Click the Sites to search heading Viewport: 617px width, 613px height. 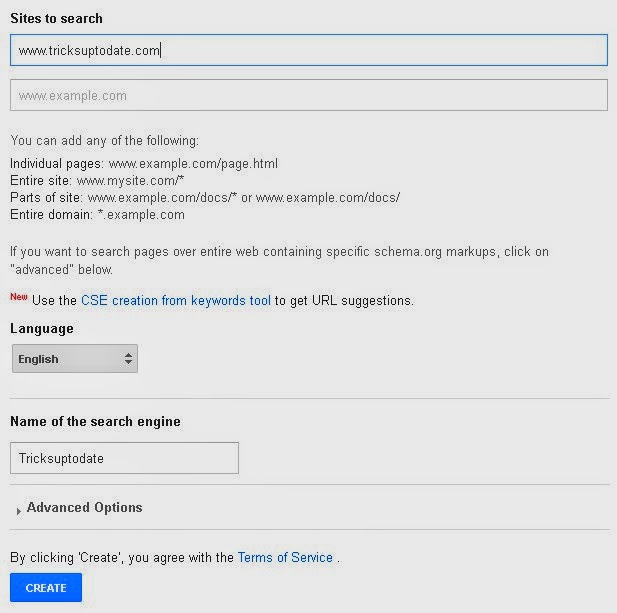click(x=56, y=18)
